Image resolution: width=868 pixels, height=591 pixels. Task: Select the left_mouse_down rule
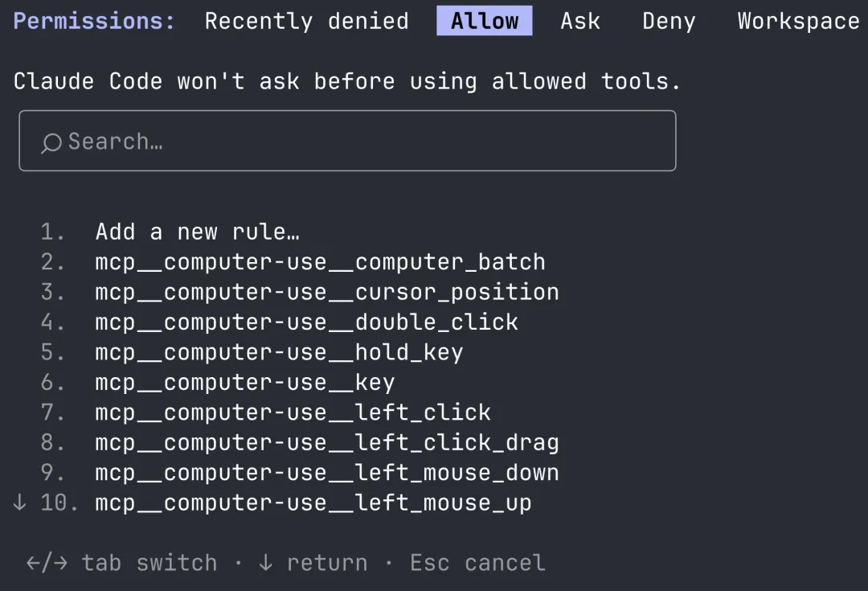326,473
